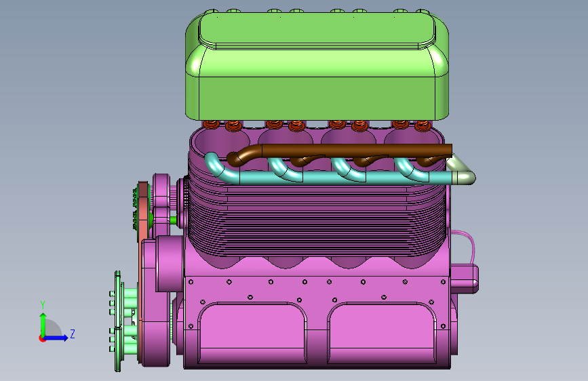Click the left recessed crankcase panel

252,333
